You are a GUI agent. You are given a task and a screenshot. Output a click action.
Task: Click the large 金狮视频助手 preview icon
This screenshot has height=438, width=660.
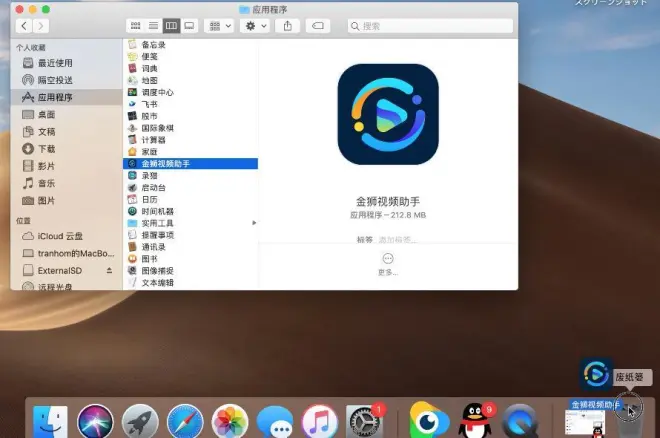click(388, 114)
